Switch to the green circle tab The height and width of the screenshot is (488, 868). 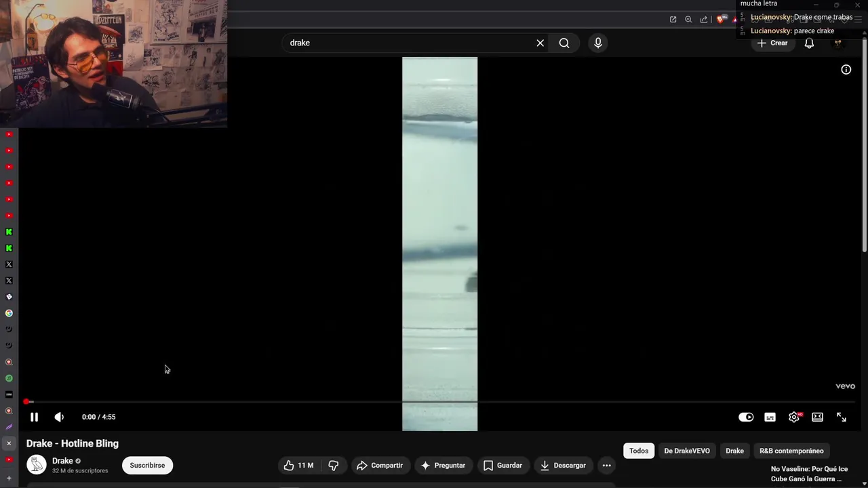pos(9,378)
